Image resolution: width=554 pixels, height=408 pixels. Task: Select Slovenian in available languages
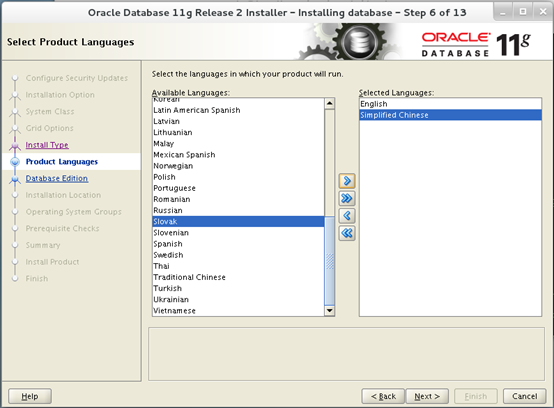[238, 233]
